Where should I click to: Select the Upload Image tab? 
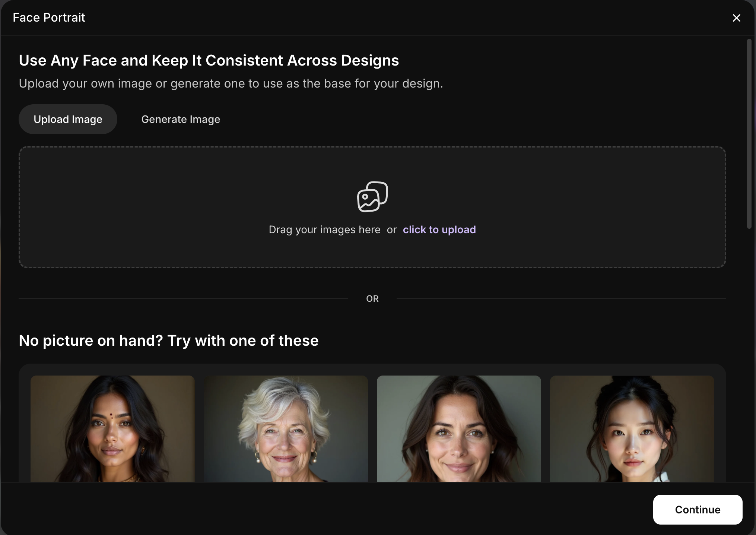68,119
